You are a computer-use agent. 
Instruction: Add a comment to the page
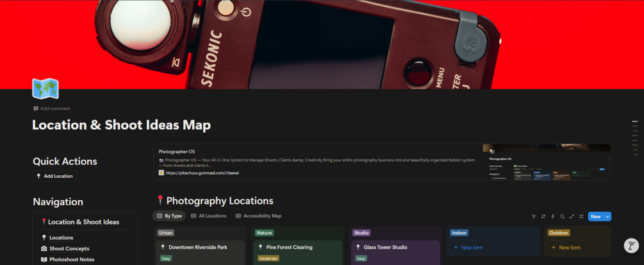click(52, 108)
